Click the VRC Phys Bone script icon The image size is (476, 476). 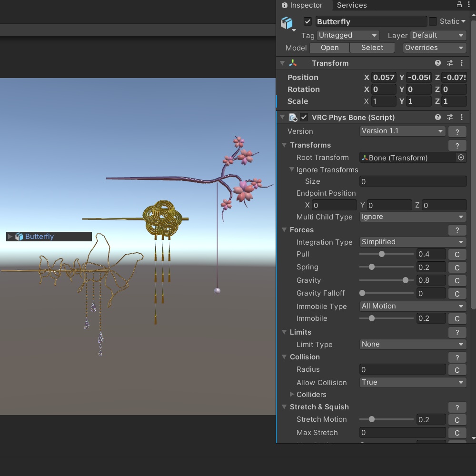click(x=293, y=118)
